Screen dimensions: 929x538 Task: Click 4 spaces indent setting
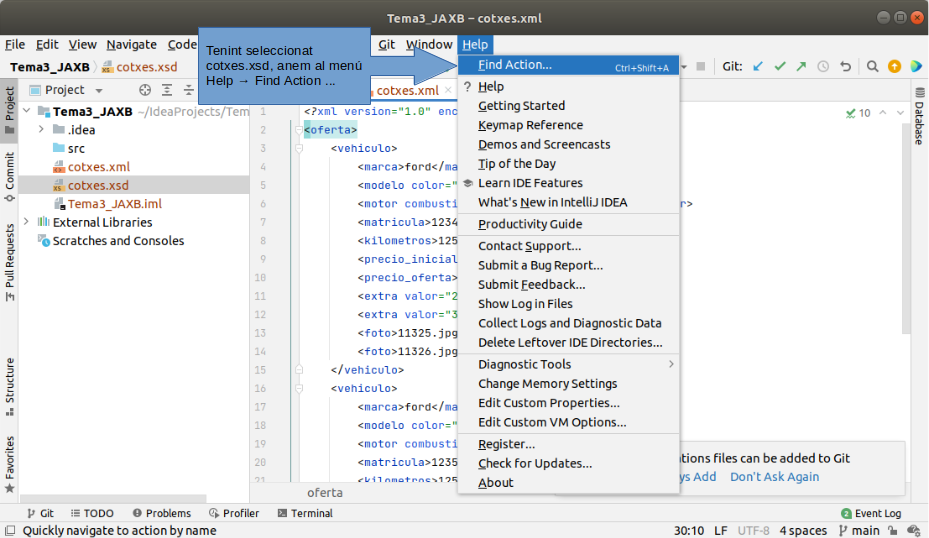click(x=803, y=530)
